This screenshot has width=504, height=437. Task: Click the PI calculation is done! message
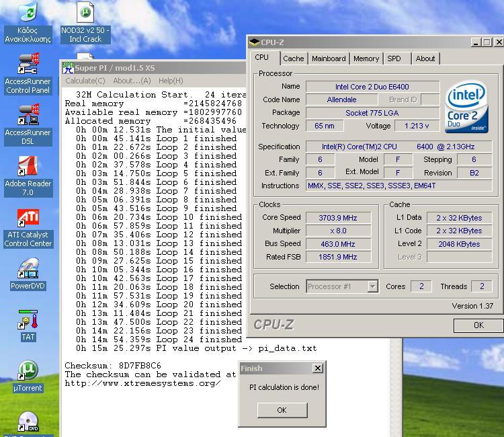click(284, 387)
